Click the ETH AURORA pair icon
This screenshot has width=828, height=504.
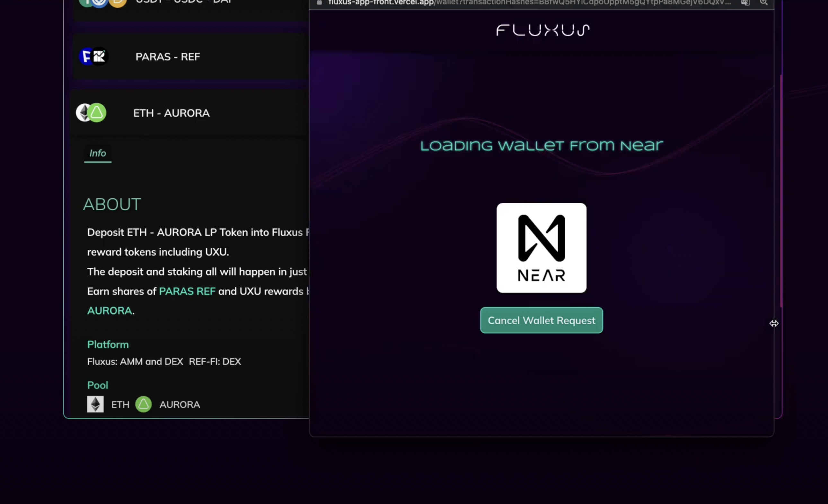click(x=91, y=112)
